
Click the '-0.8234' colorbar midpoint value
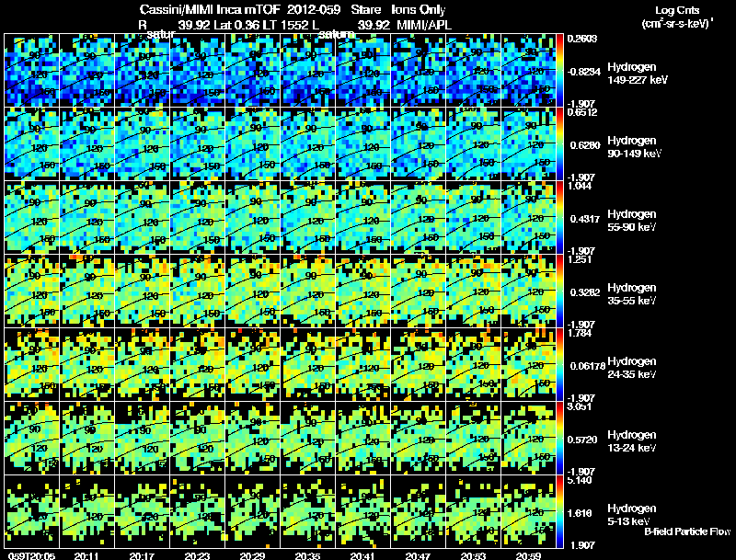pos(584,72)
